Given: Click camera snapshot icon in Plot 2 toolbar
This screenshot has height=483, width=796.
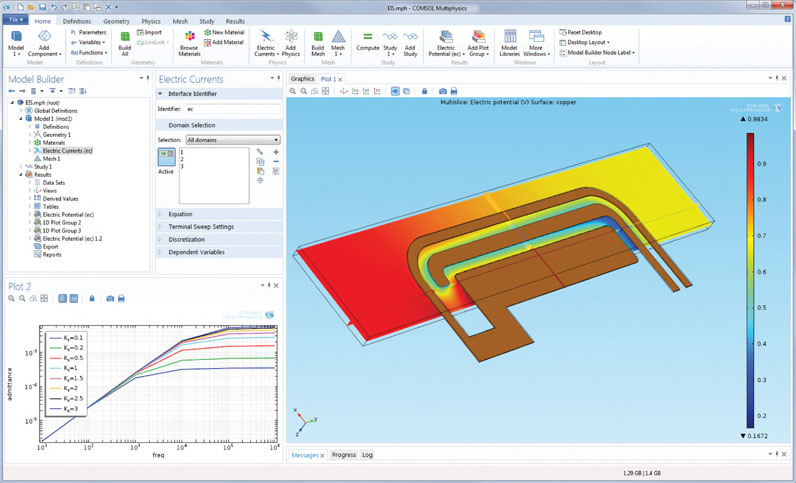Looking at the screenshot, I should 110,299.
